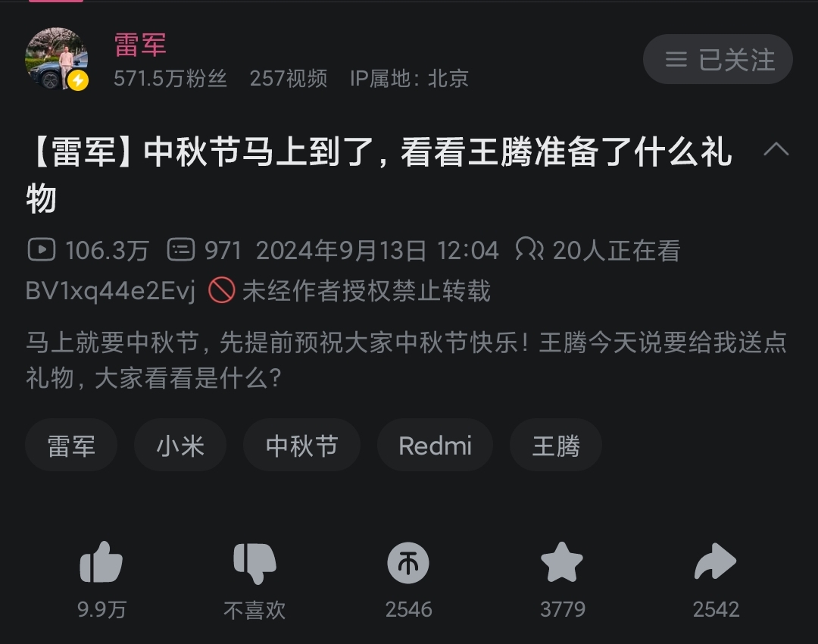Copy the BV1xq44e2Evj video ID

pyautogui.click(x=110, y=291)
